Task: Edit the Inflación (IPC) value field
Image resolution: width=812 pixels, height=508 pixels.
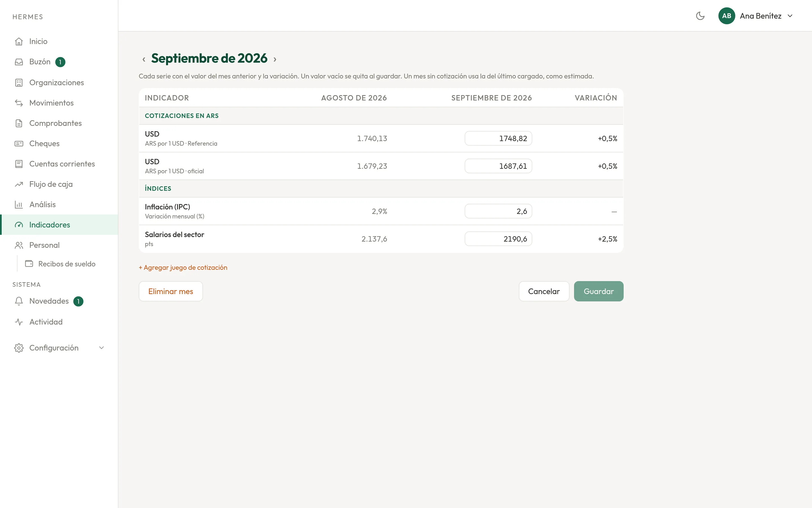Action: point(498,211)
